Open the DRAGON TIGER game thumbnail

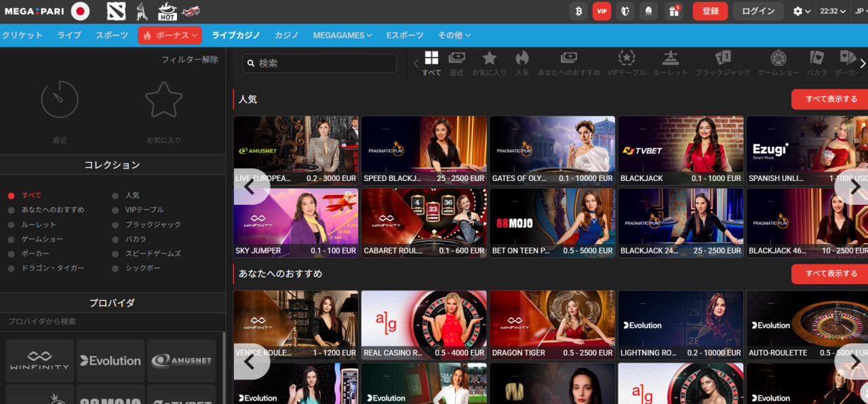pyautogui.click(x=552, y=325)
